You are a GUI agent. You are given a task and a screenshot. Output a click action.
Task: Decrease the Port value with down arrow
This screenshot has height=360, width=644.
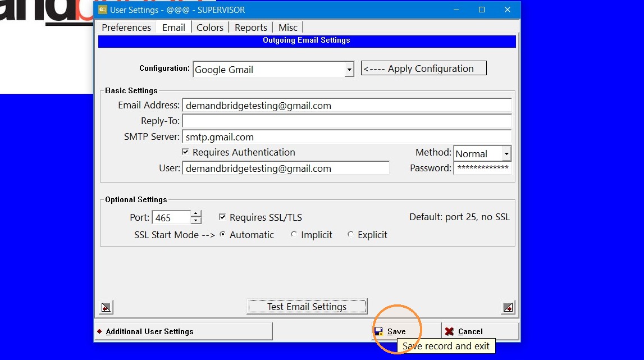click(x=196, y=221)
